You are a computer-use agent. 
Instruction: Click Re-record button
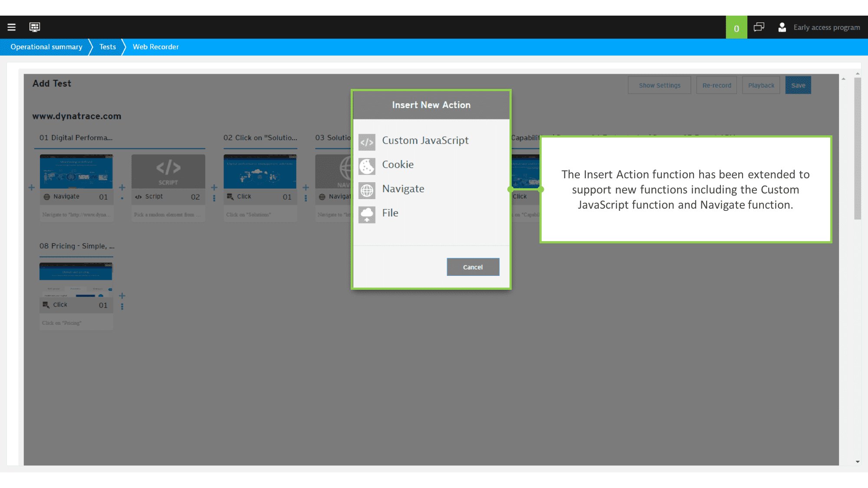coord(717,85)
